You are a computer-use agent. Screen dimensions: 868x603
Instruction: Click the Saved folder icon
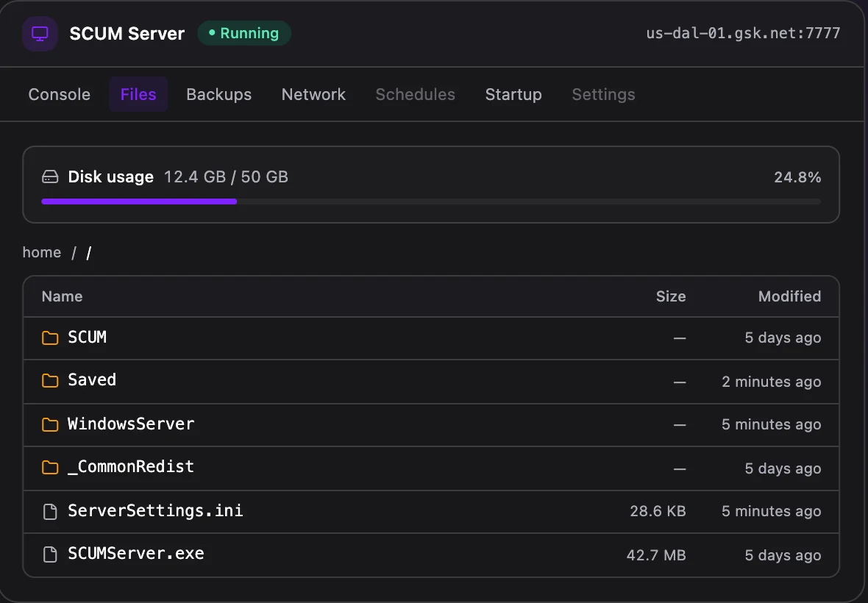click(x=50, y=381)
